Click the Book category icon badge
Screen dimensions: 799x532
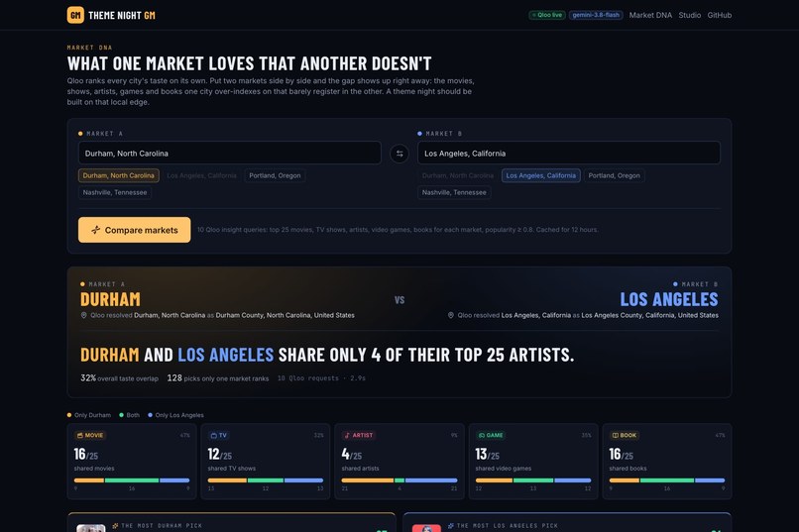[625, 435]
